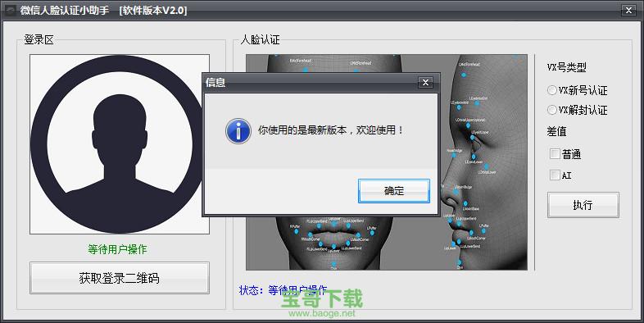The height and width of the screenshot is (323, 644).
Task: Click the blue 状态：等待用户操作 status line
Action: 283,290
